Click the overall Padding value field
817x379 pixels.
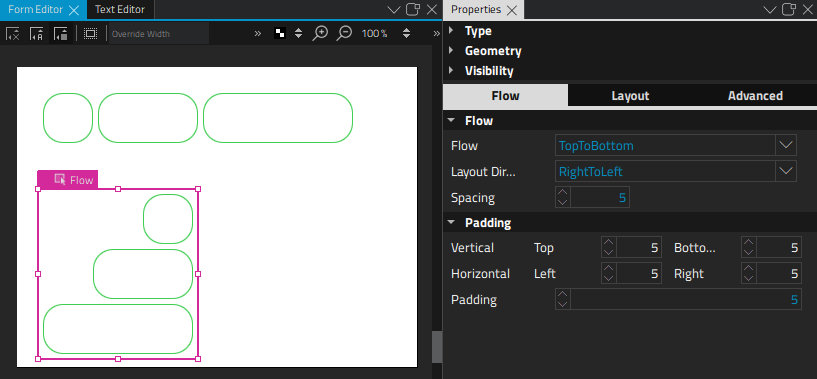pyautogui.click(x=686, y=299)
